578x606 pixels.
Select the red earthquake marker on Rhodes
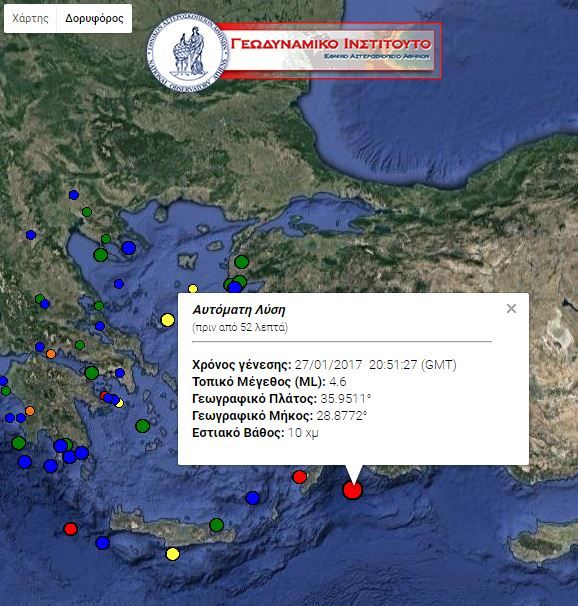pos(299,477)
